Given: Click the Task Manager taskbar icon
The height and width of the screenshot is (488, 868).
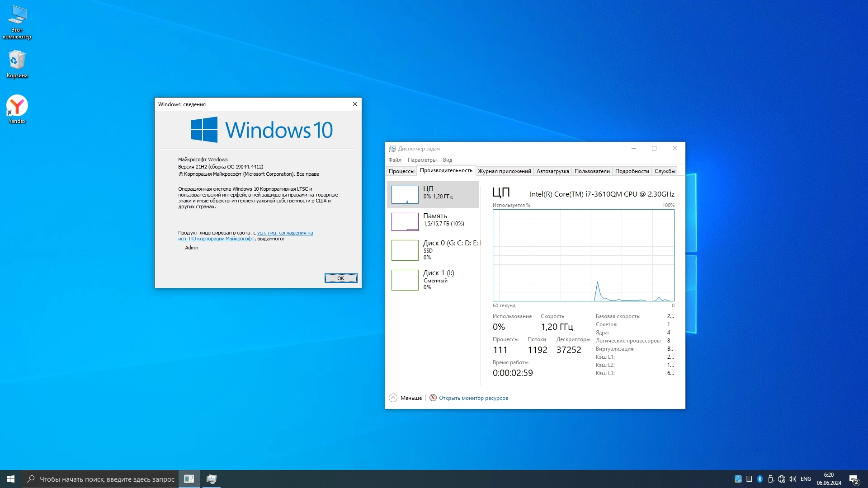Looking at the screenshot, I should click(212, 479).
